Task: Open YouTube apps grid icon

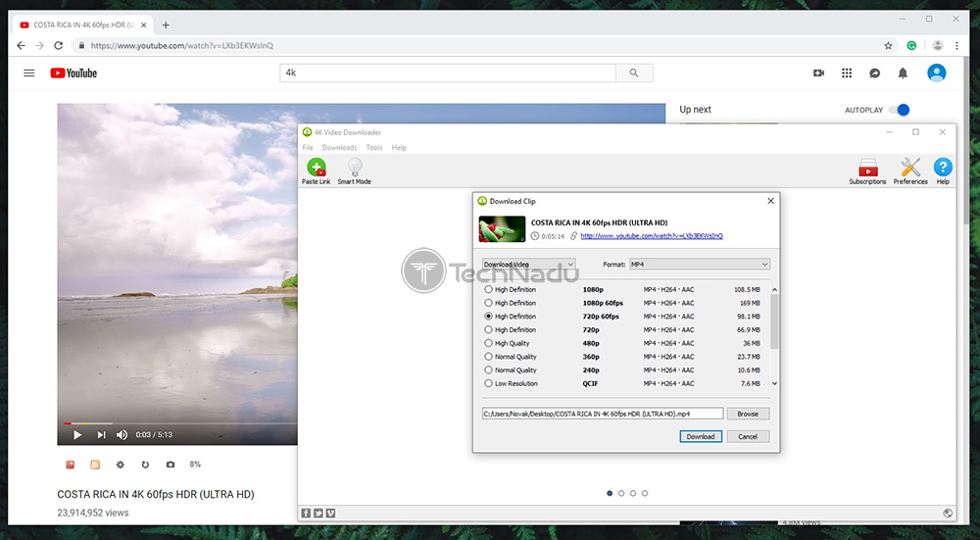Action: 847,74
